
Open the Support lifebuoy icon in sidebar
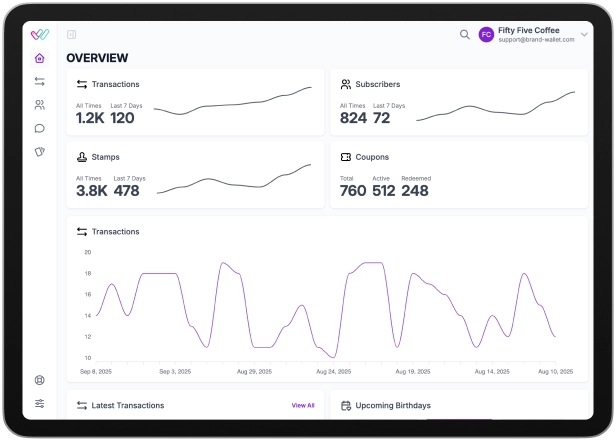tap(39, 380)
